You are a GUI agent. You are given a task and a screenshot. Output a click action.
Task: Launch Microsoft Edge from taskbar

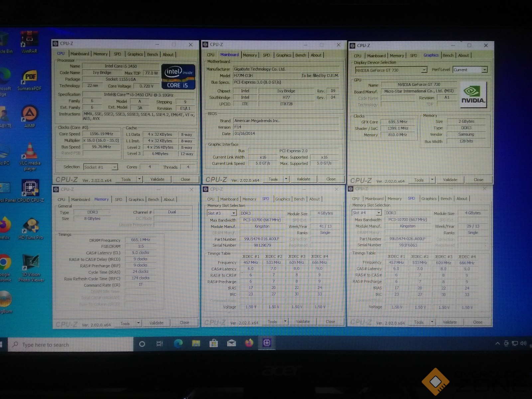(x=178, y=343)
